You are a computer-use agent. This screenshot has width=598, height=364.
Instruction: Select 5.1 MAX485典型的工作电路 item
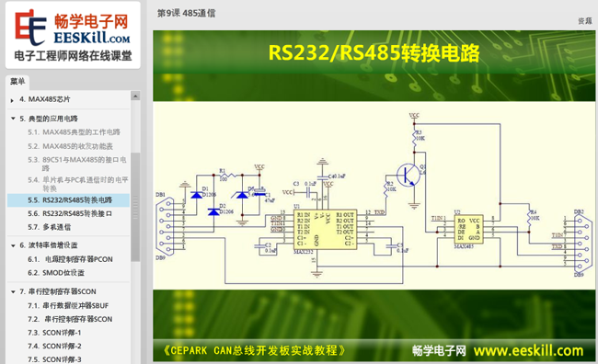point(74,132)
